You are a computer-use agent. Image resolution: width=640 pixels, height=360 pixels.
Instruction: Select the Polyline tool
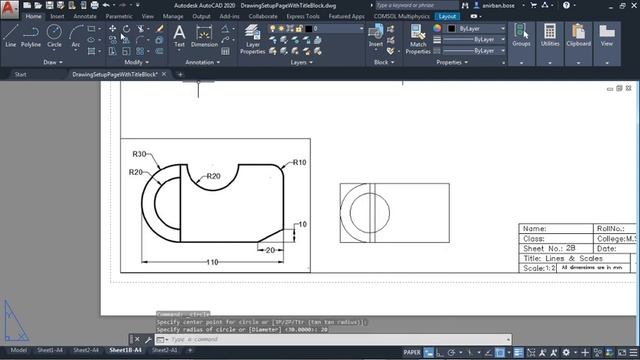click(x=31, y=36)
